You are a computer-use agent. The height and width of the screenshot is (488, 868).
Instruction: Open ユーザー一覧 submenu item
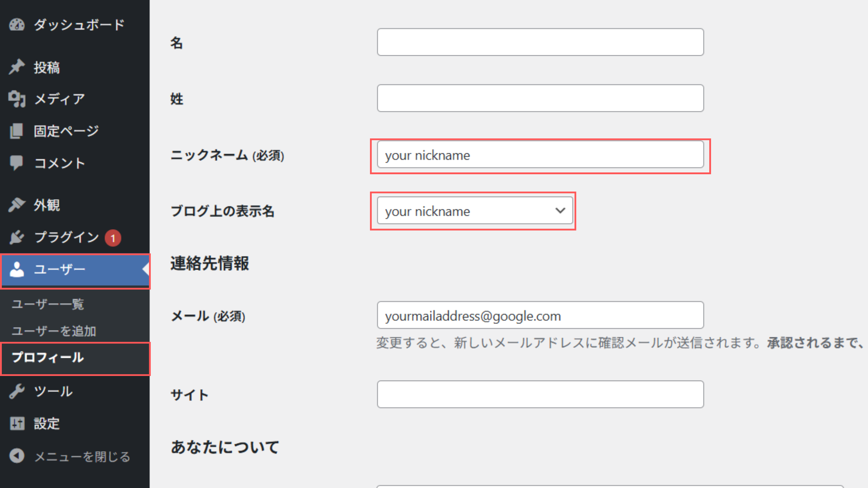(48, 304)
